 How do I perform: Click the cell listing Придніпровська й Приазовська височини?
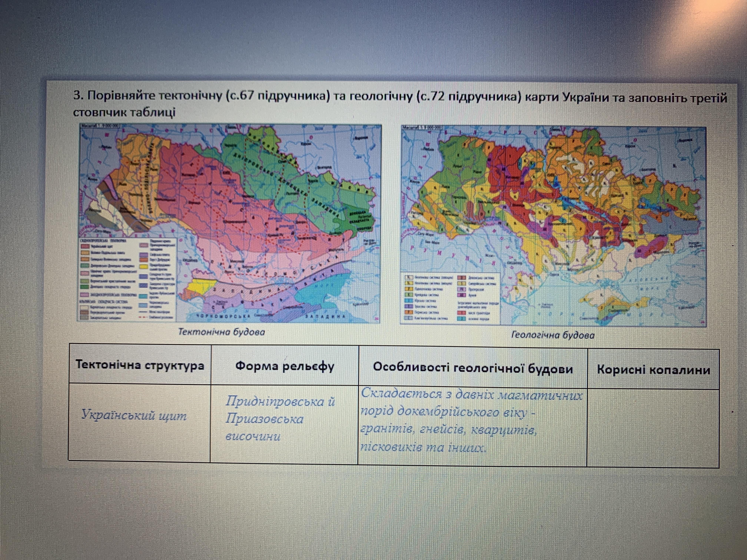point(280,419)
